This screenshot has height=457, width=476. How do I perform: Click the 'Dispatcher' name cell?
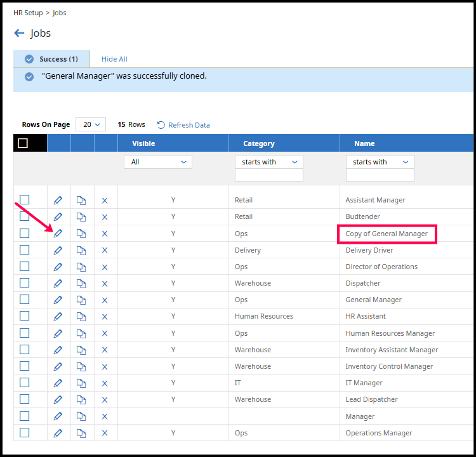click(x=363, y=283)
